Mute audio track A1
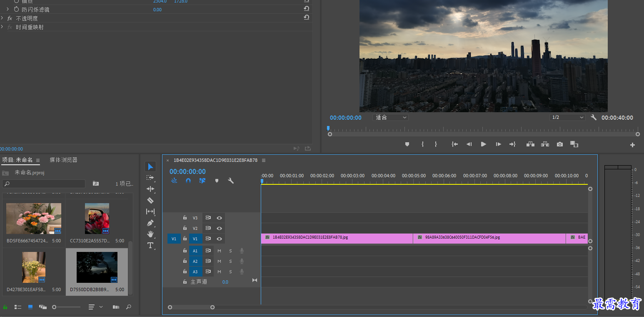Screen dimensions: 644x317 point(219,251)
